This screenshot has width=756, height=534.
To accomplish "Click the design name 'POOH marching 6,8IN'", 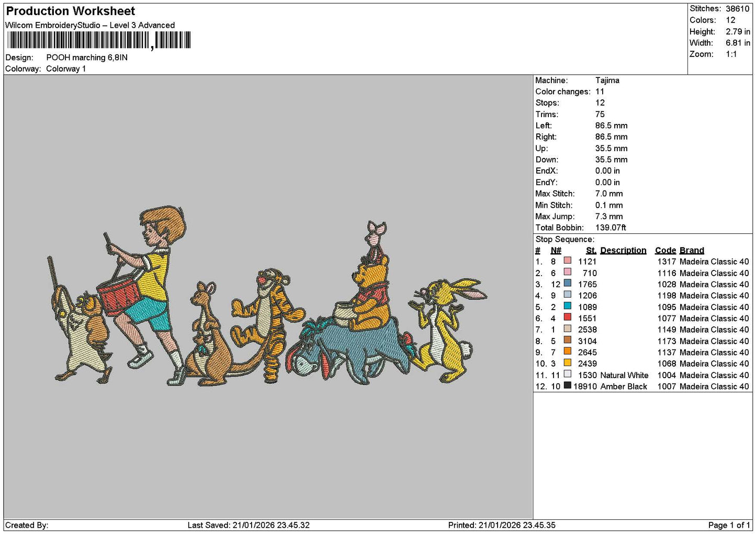I will click(x=87, y=58).
